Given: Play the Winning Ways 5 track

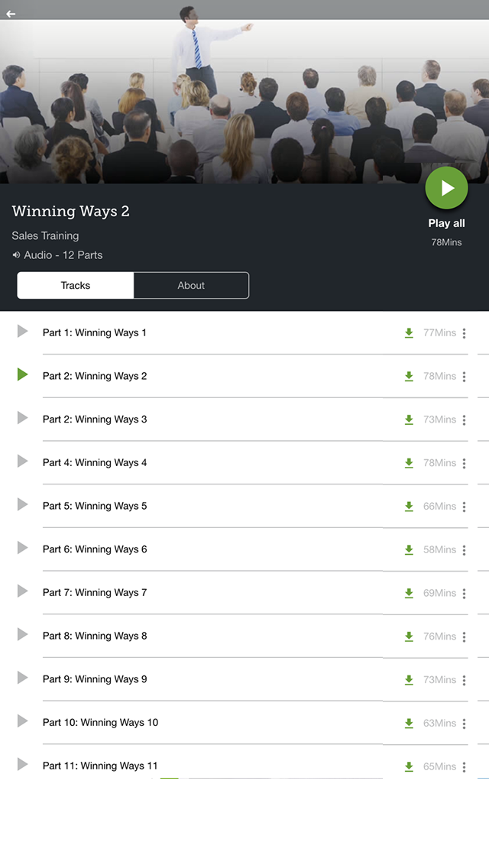Looking at the screenshot, I should (x=22, y=504).
